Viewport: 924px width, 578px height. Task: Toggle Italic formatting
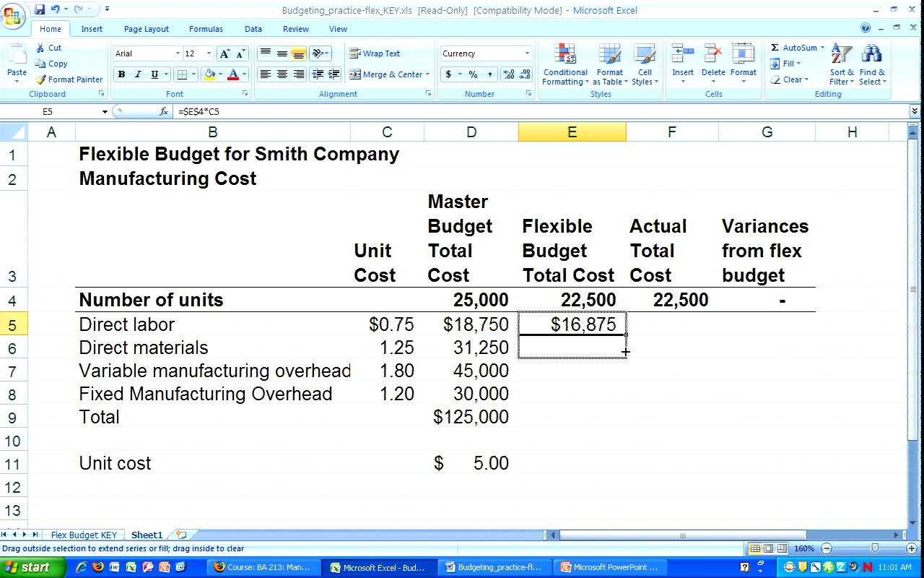click(x=138, y=74)
